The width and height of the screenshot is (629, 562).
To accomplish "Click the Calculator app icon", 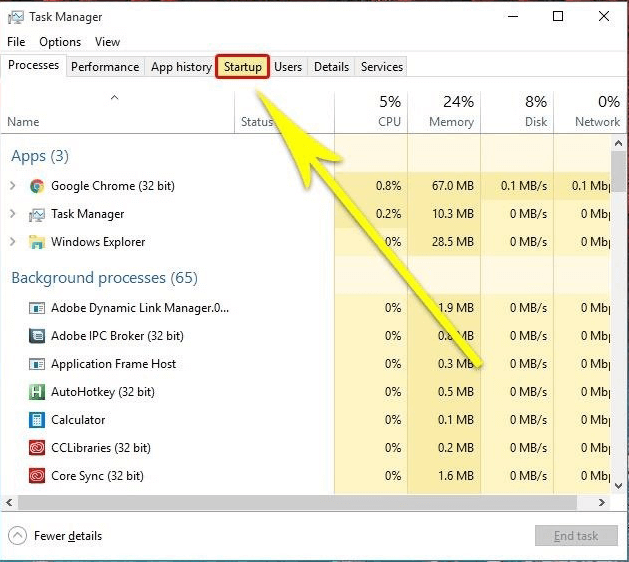I will point(37,420).
